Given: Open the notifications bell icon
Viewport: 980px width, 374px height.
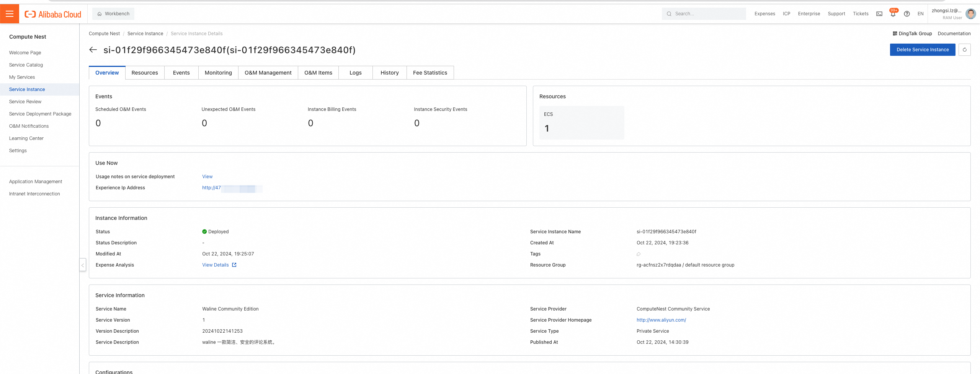Looking at the screenshot, I should [x=893, y=14].
